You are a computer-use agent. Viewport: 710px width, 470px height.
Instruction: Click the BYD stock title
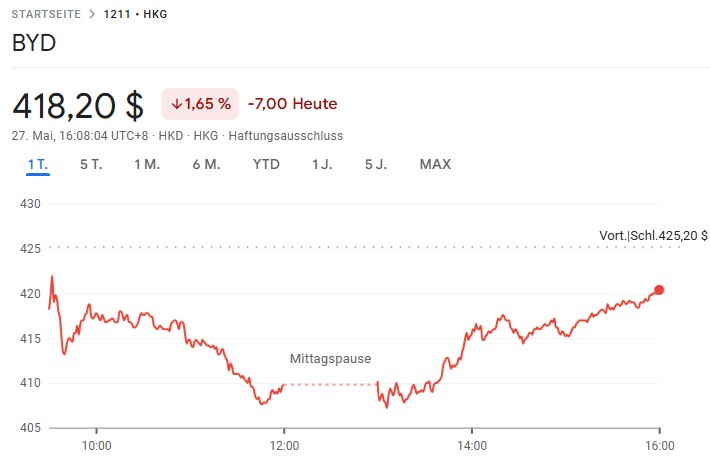[x=34, y=44]
